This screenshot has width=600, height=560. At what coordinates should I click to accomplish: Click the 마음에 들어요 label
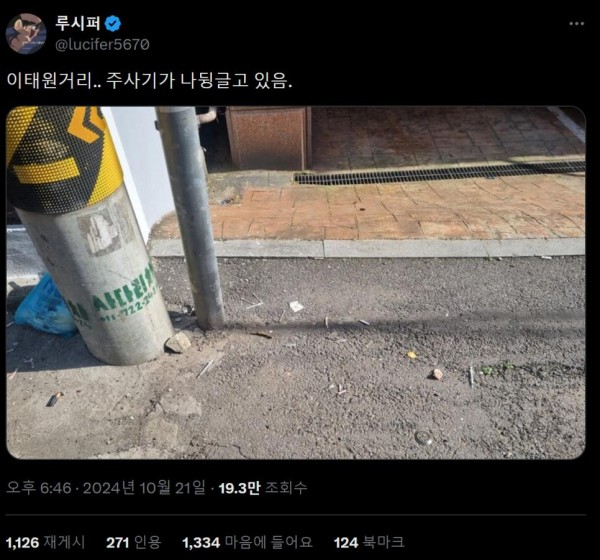pyautogui.click(x=269, y=542)
